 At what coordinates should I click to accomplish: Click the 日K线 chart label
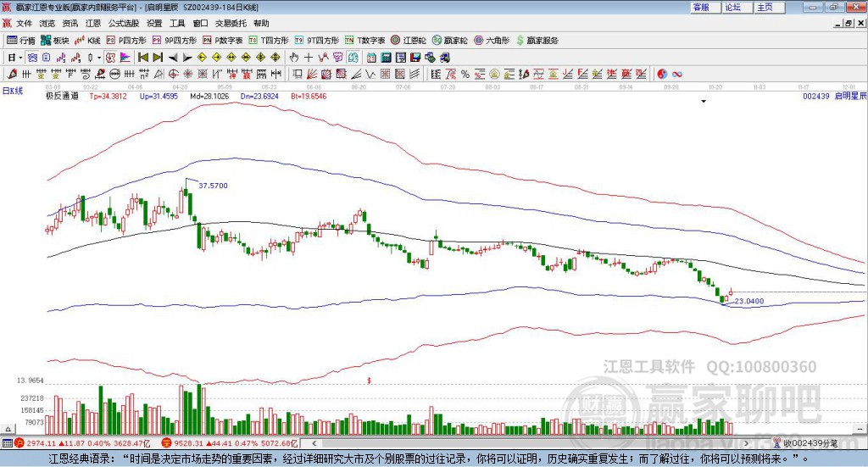coord(13,91)
